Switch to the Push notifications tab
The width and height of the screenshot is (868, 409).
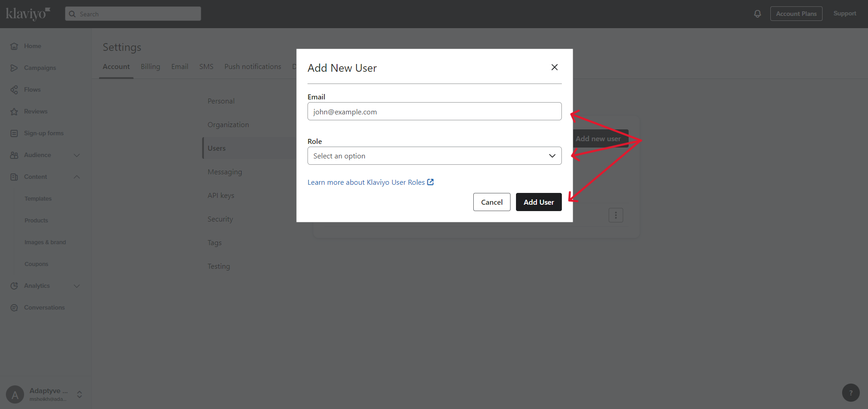coord(253,67)
